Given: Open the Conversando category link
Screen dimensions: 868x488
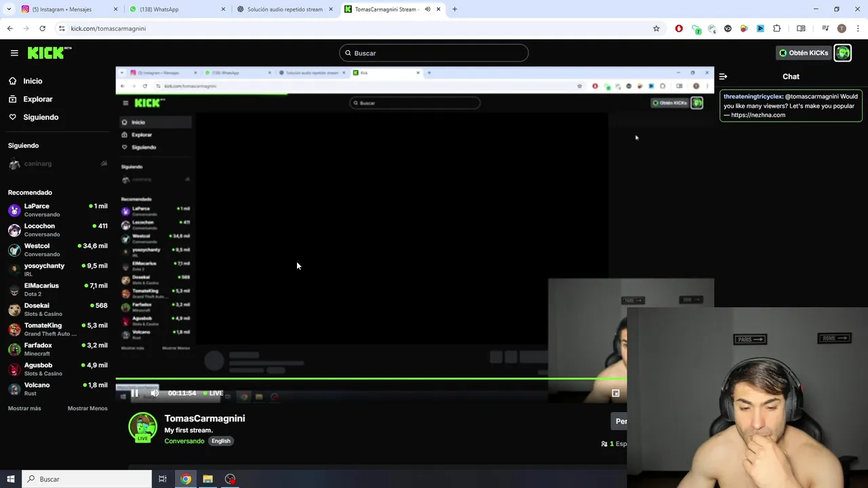Looking at the screenshot, I should 184,441.
